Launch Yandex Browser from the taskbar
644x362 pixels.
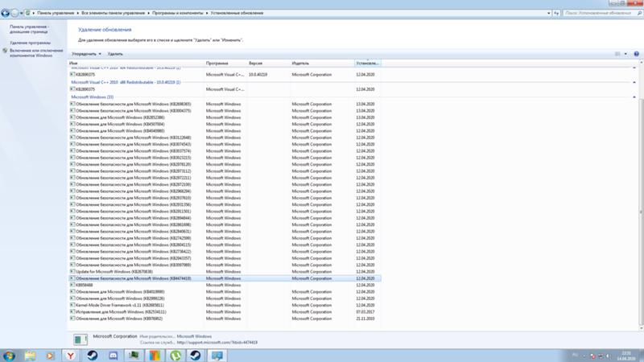pyautogui.click(x=71, y=356)
